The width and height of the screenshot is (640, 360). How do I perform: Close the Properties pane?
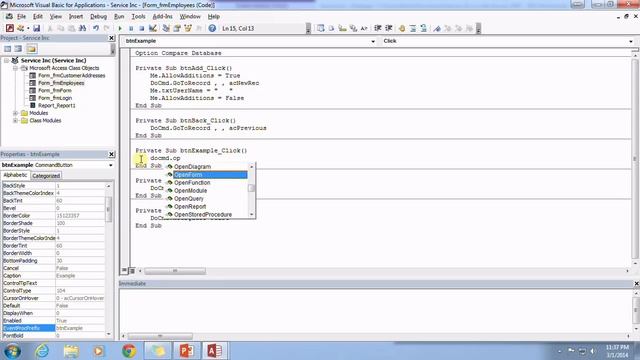click(x=111, y=154)
